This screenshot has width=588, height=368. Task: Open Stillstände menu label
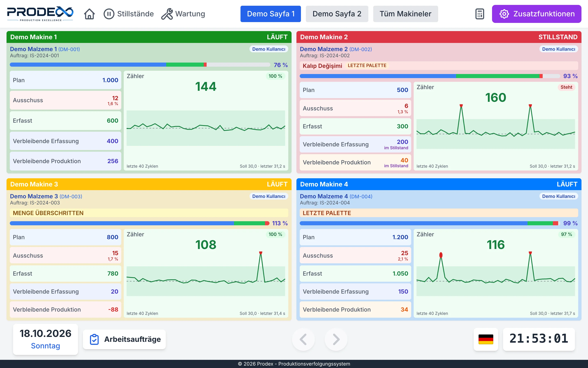pos(135,14)
